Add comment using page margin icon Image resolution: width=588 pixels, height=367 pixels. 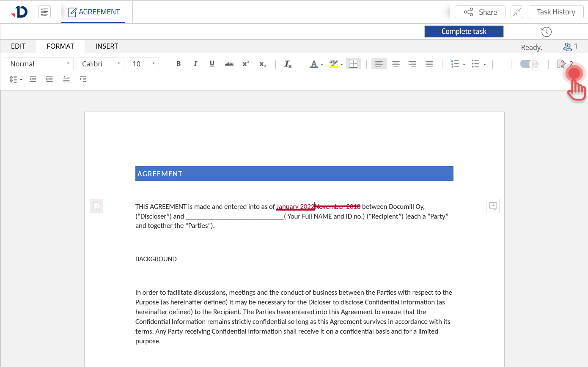pyautogui.click(x=493, y=206)
